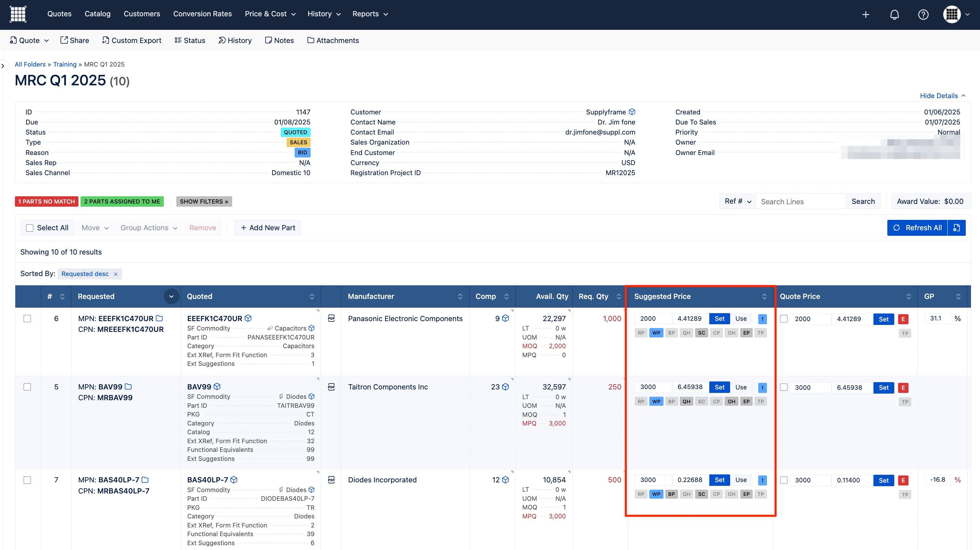The height and width of the screenshot is (550, 980).
Task: Open the Requested column options chevron
Action: [171, 297]
